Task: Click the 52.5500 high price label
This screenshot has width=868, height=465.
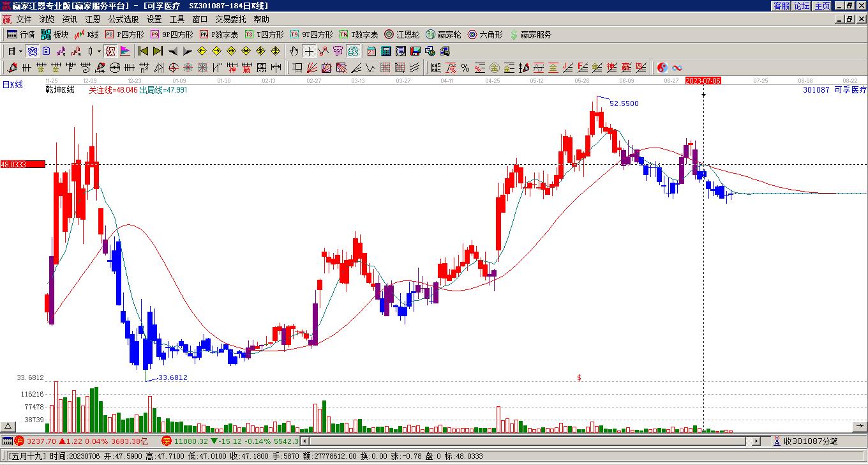Action: (x=624, y=103)
